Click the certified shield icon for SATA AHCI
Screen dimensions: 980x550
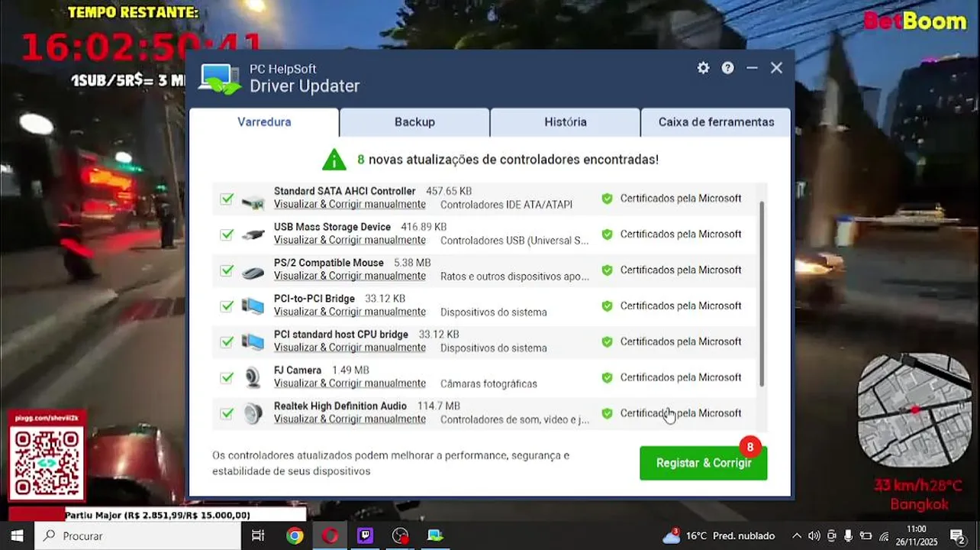click(607, 199)
